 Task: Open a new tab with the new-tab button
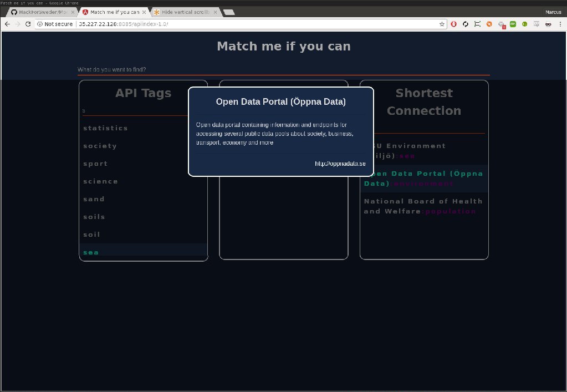click(x=229, y=12)
